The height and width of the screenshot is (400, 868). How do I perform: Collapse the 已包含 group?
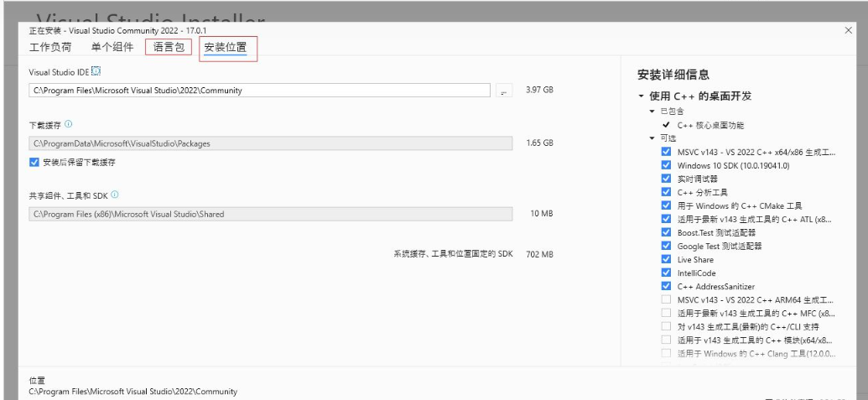[652, 112]
